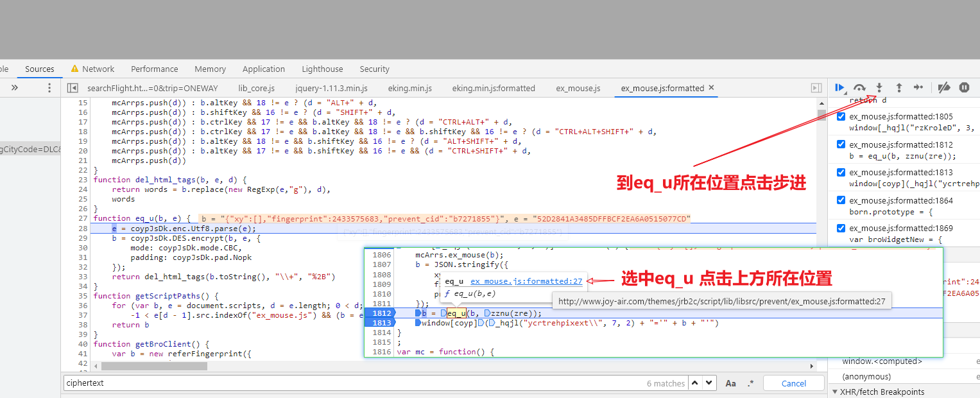The width and height of the screenshot is (980, 398).
Task: Toggle pause on exceptions
Action: pos(964,88)
